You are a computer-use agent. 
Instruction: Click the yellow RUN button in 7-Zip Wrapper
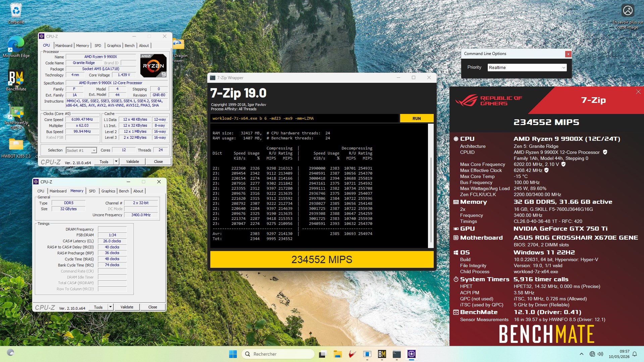(x=417, y=118)
